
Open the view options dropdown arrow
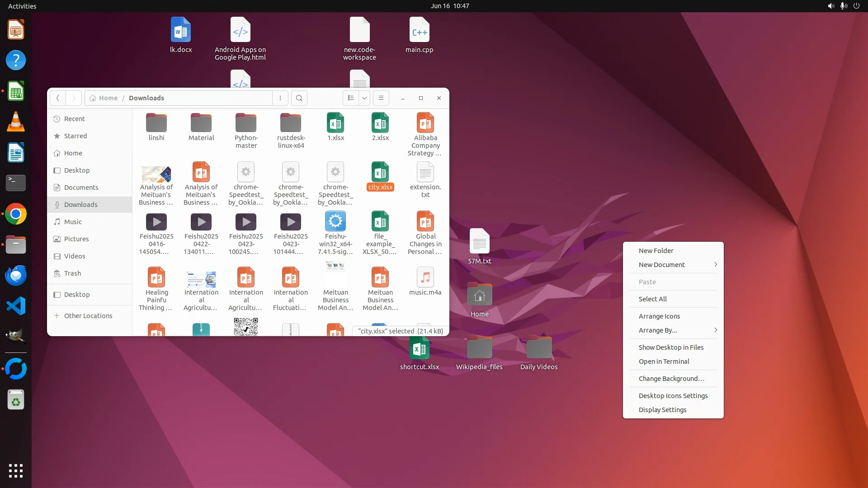point(364,98)
